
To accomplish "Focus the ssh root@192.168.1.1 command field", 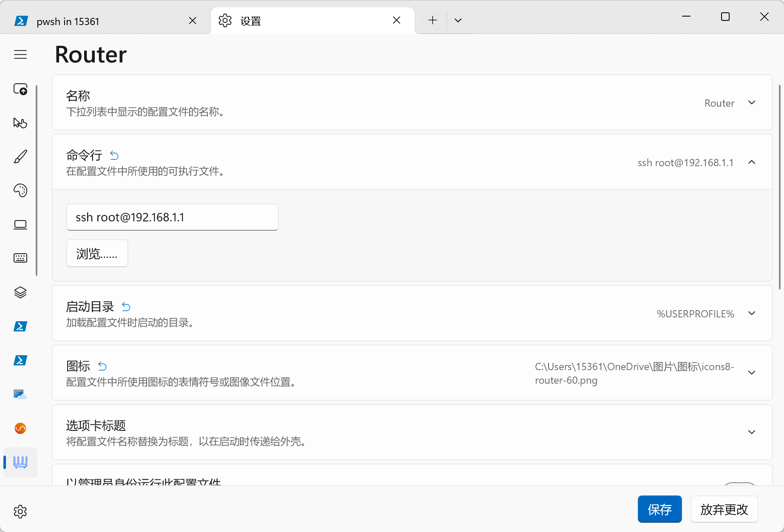I will tap(172, 218).
